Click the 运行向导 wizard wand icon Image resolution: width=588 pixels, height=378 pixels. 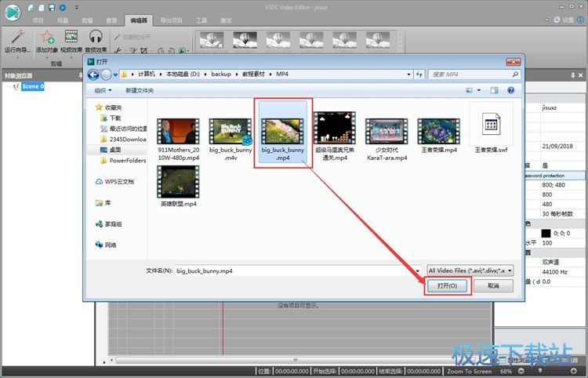pyautogui.click(x=14, y=36)
